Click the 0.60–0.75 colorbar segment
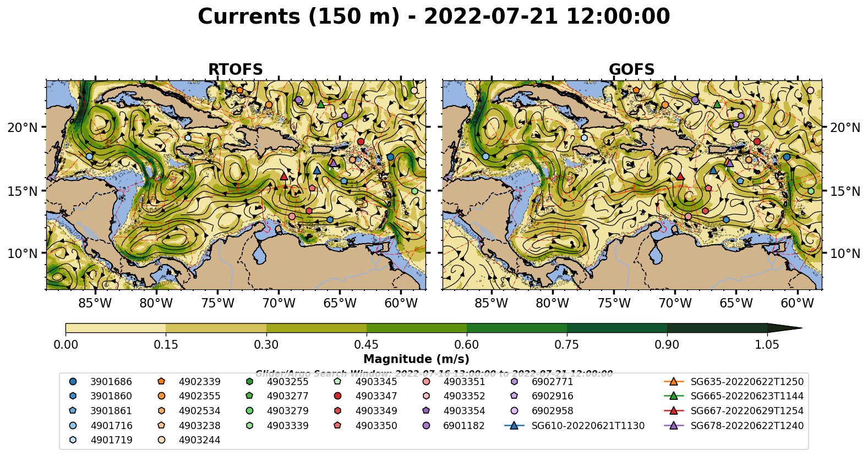 click(x=517, y=328)
